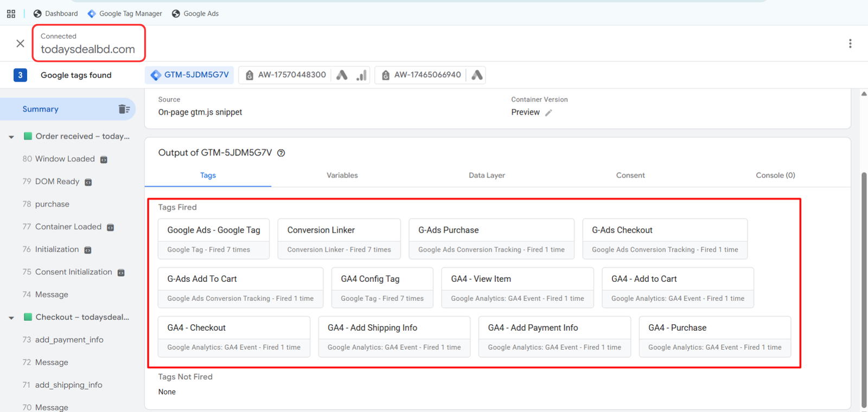Select the purchase event in sidebar
Image resolution: width=868 pixels, height=412 pixels.
[x=52, y=204]
